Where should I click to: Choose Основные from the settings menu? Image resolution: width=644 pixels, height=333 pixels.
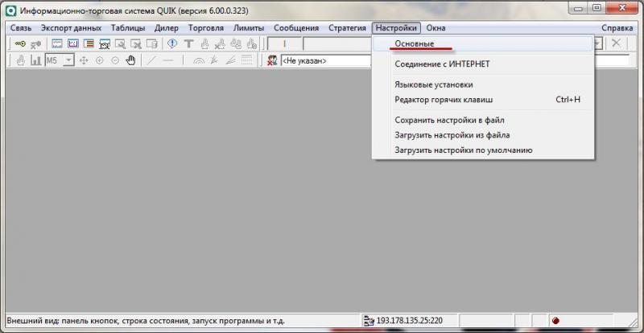483,43
